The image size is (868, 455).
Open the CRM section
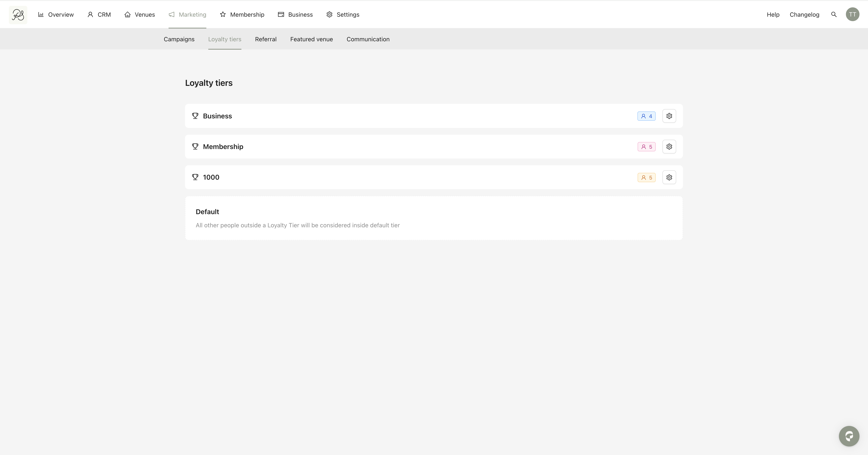click(x=99, y=15)
